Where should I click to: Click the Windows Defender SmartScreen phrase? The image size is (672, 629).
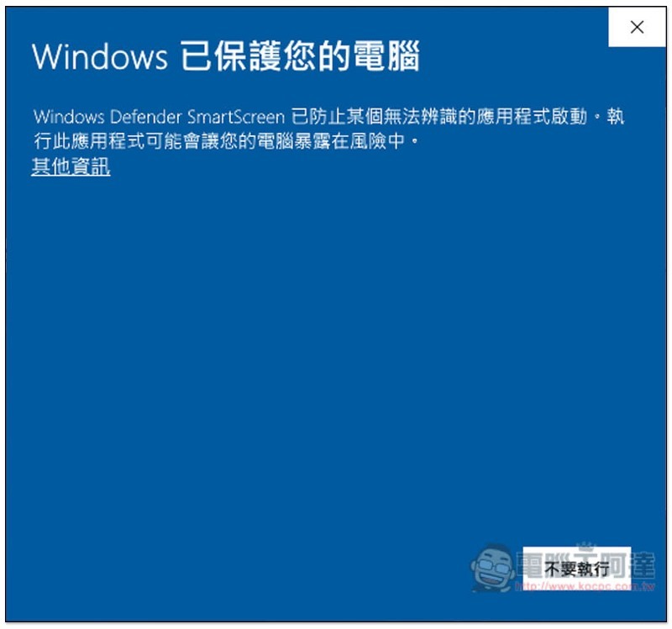(x=159, y=117)
